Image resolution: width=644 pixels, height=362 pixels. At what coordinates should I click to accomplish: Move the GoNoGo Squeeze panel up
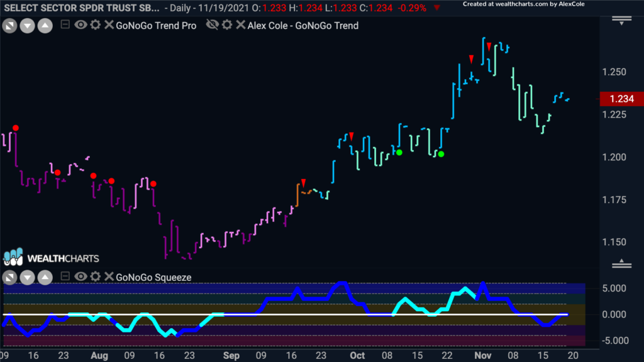pos(45,277)
